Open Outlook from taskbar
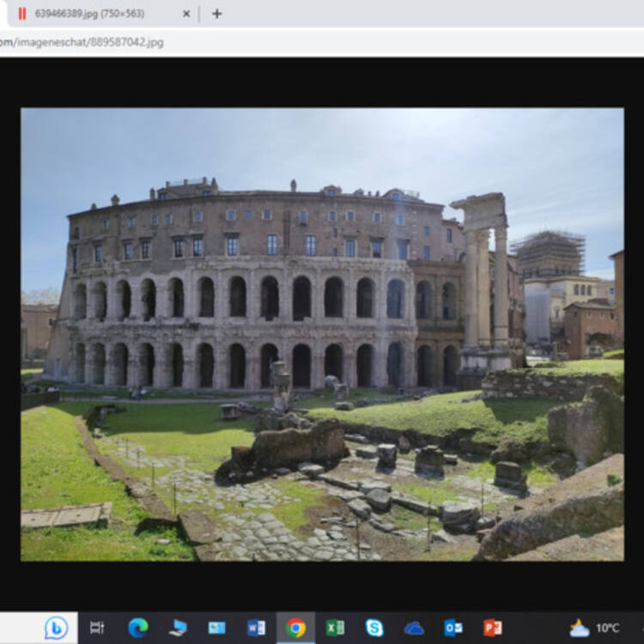Image resolution: width=644 pixels, height=644 pixels. pos(453,628)
